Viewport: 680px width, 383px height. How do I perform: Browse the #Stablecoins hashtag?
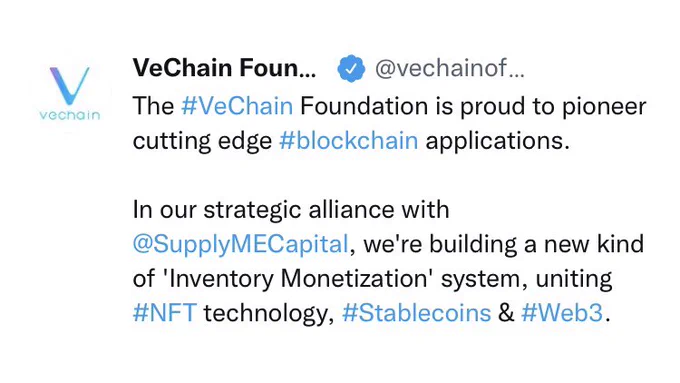point(416,312)
